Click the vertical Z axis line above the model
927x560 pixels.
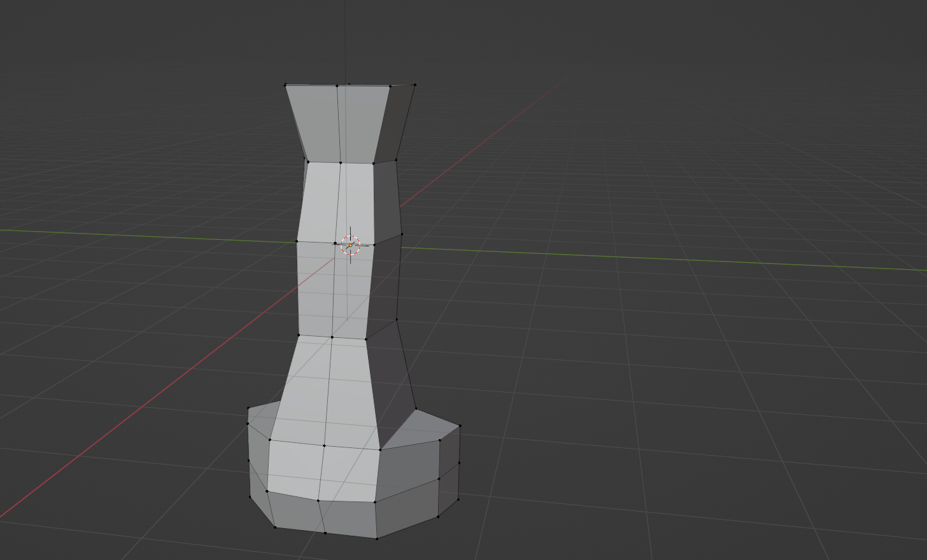tap(345, 38)
